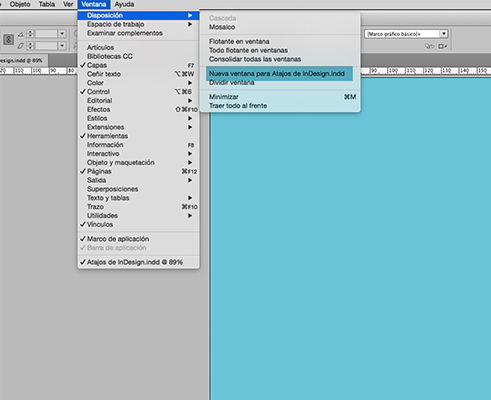Open the Objeto menu

[x=20, y=4]
